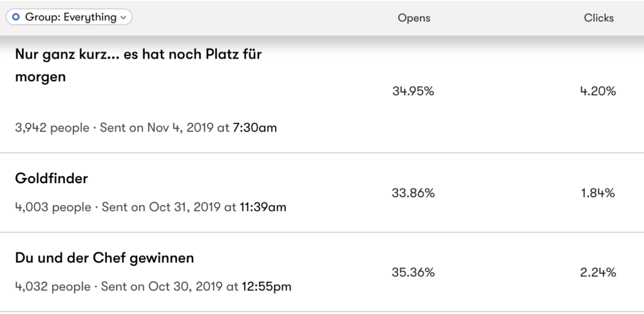644x314 pixels.
Task: Click the 35.36% open rate
Action: pos(413,272)
